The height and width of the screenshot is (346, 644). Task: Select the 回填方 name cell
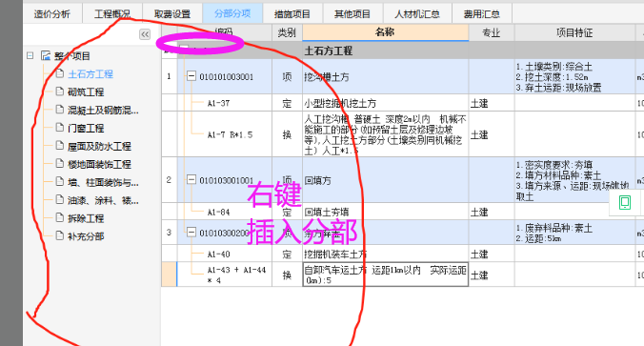[385, 180]
